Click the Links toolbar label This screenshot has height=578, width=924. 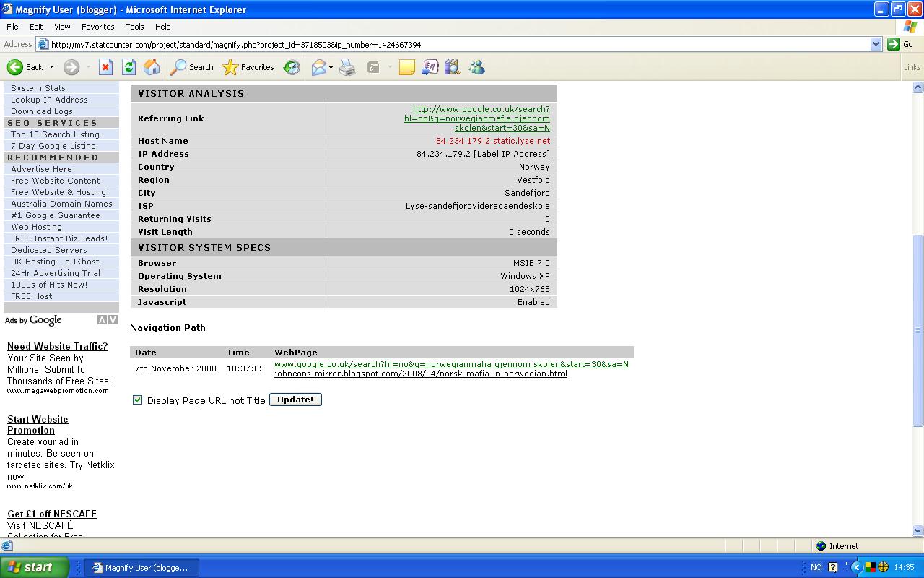coord(912,67)
